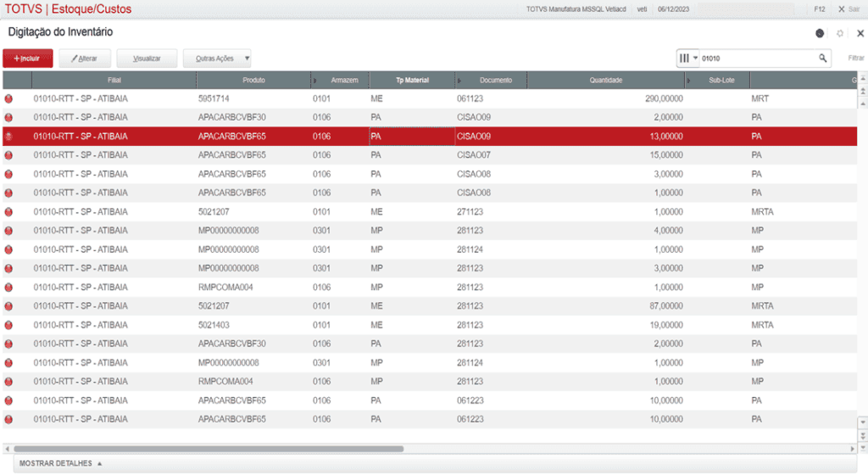Image resolution: width=868 pixels, height=476 pixels.
Task: Expand Outras Ações dropdown arrow
Action: [247, 59]
